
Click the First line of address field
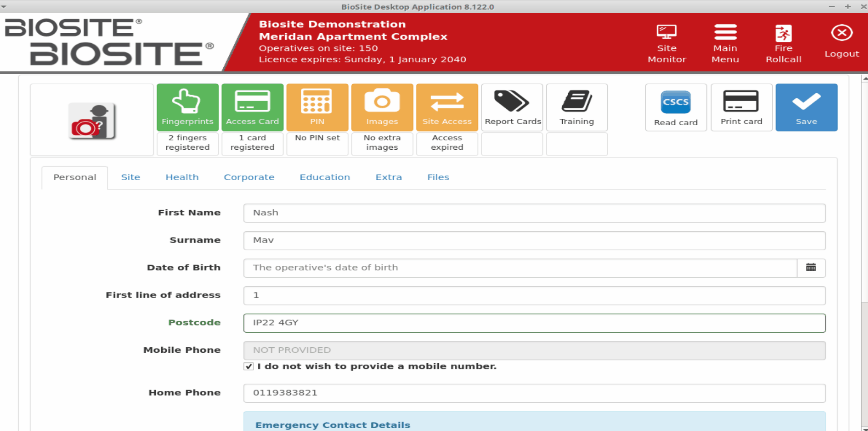coord(534,295)
